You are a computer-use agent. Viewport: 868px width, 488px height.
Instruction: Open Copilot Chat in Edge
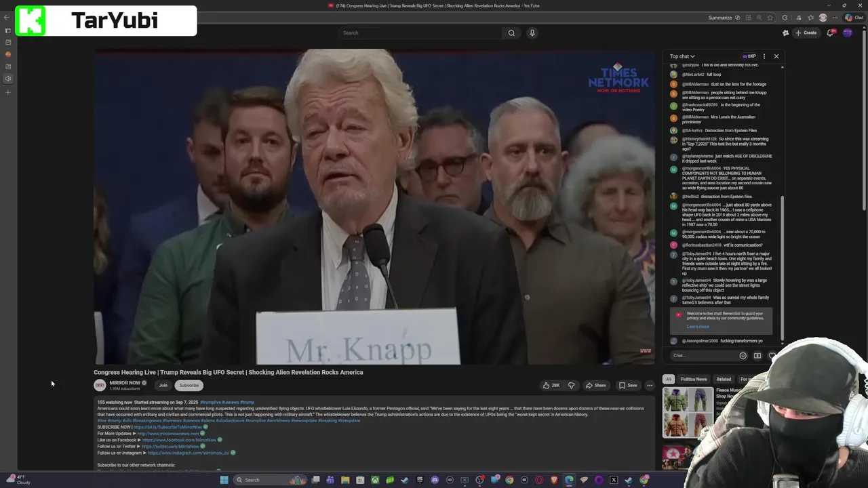click(854, 18)
